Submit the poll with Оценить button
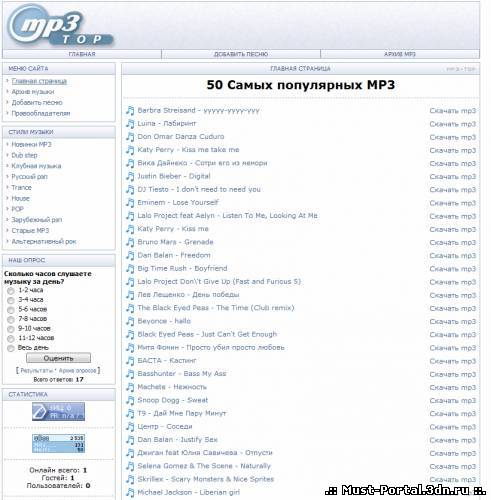The height and width of the screenshot is (500, 491). pyautogui.click(x=58, y=358)
